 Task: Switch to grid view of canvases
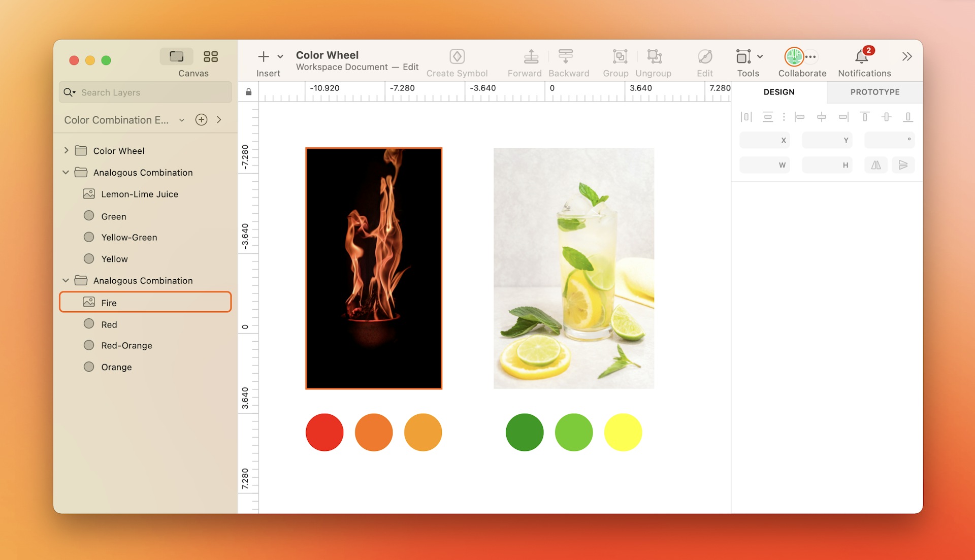click(211, 56)
